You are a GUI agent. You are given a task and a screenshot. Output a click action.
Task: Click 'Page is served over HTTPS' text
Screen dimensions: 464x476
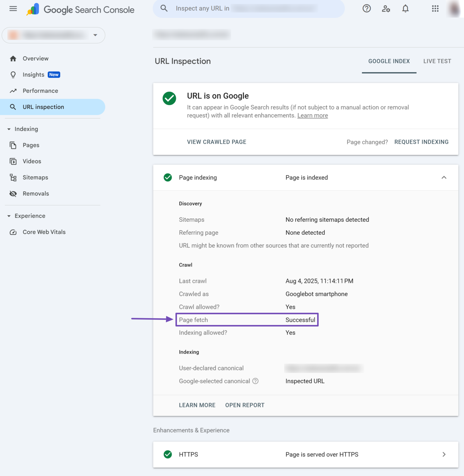322,454
